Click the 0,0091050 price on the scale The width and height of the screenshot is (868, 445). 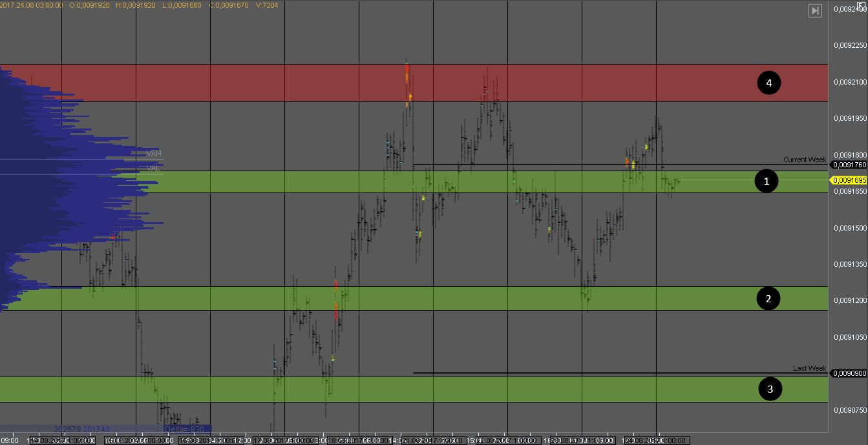850,337
